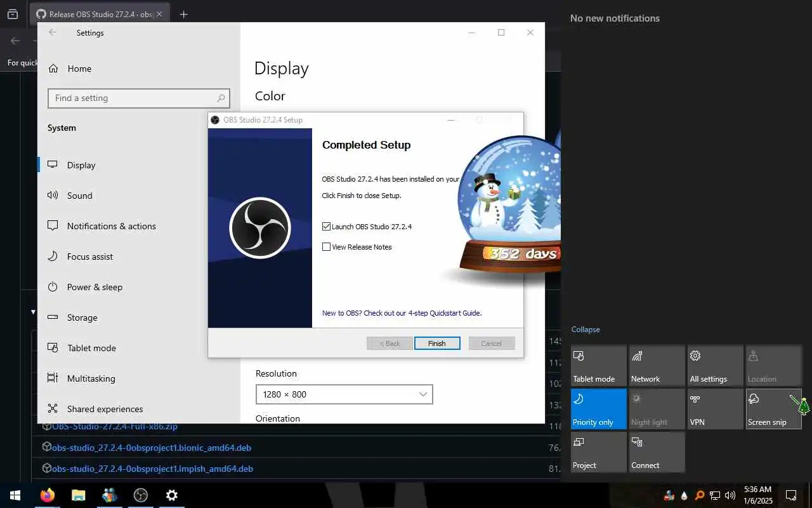Open the browser tab list button

pyautogui.click(x=12, y=14)
